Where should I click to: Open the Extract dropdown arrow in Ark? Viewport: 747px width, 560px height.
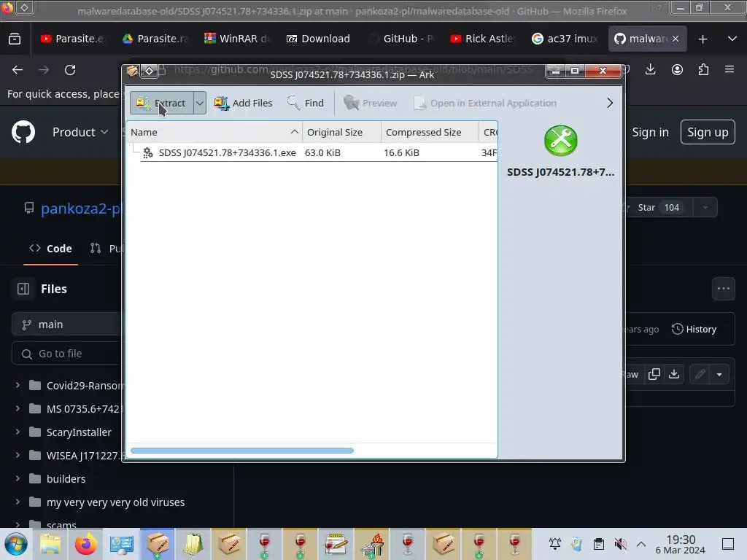coord(200,103)
